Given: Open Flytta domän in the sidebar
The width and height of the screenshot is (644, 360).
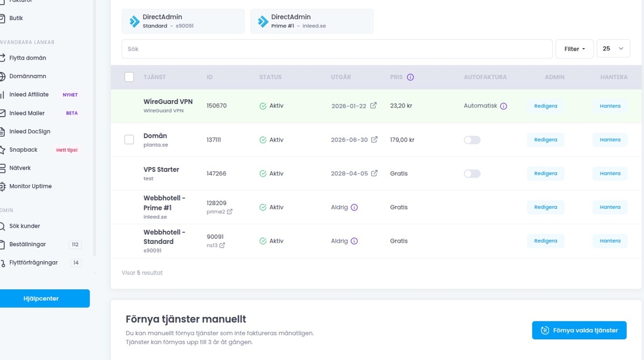Looking at the screenshot, I should pyautogui.click(x=28, y=58).
